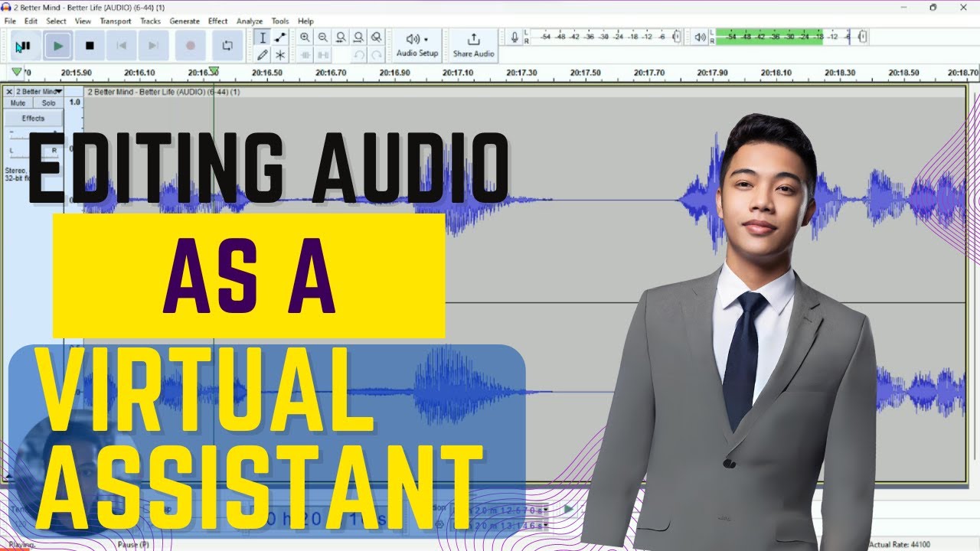Zoom out of the waveform
This screenshot has width=980, height=551.
(x=322, y=37)
